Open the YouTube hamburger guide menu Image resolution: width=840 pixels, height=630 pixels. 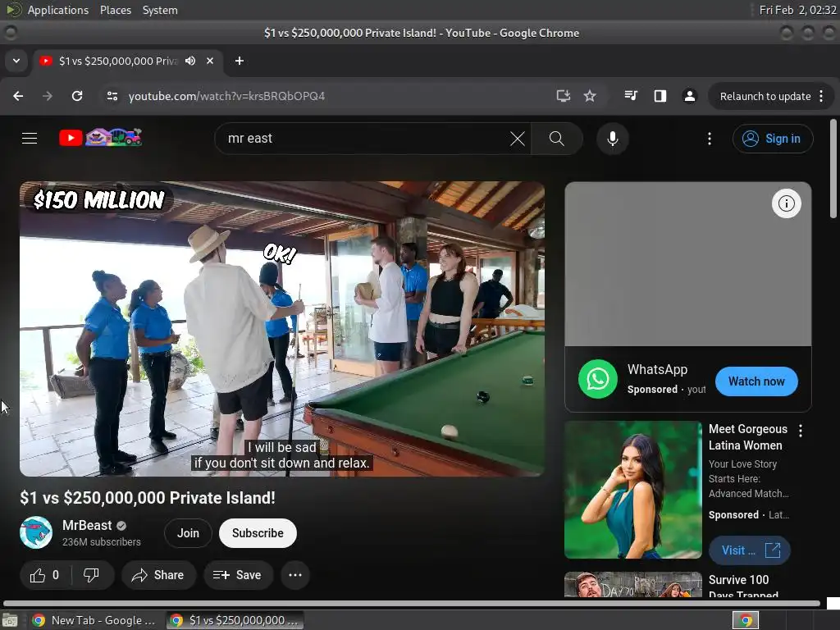[30, 138]
